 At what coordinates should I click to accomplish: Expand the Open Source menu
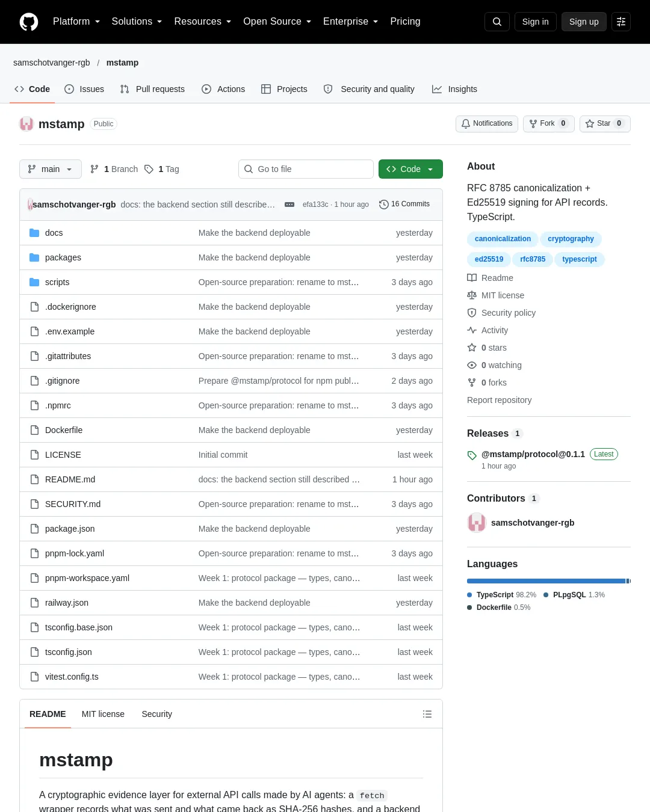[x=277, y=22]
